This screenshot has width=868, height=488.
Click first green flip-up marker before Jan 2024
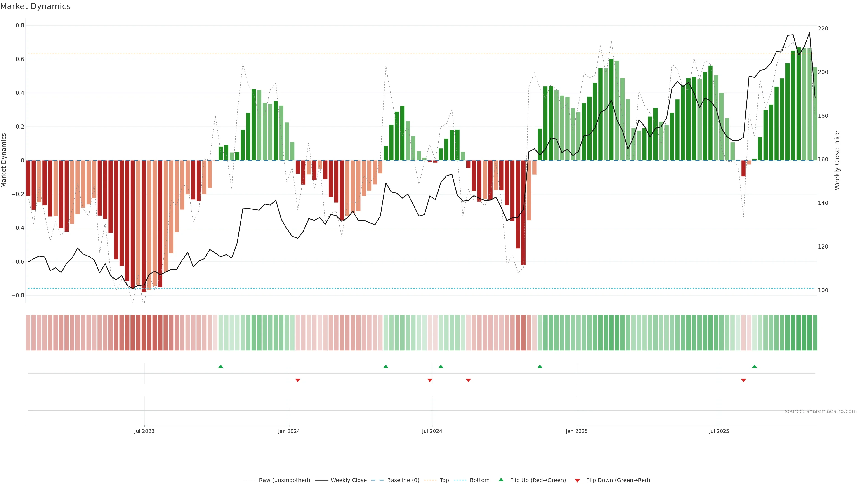221,366
